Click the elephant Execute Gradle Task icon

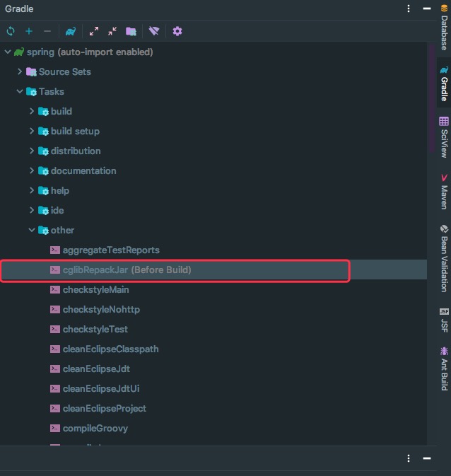(x=71, y=31)
